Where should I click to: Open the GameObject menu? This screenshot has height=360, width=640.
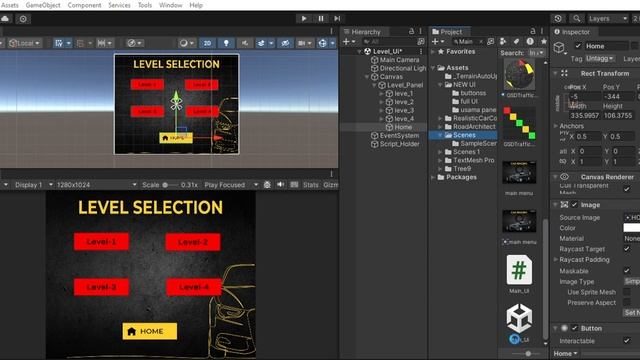[x=43, y=5]
